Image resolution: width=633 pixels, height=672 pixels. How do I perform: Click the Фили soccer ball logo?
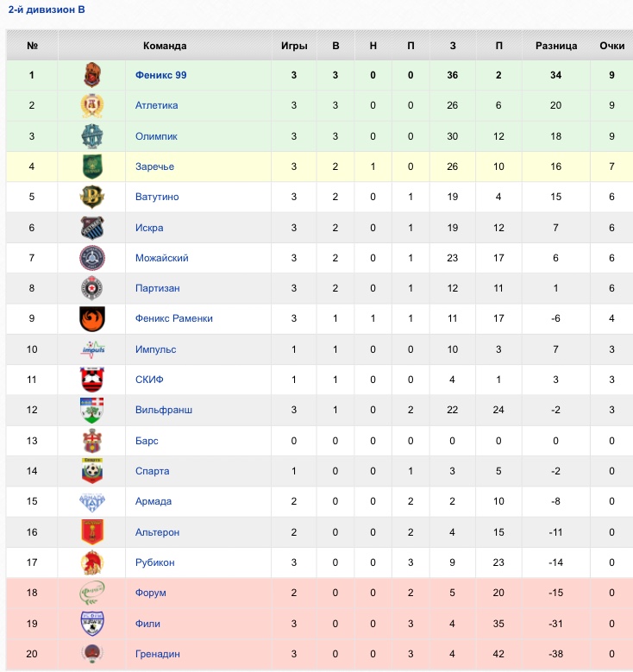coord(91,623)
